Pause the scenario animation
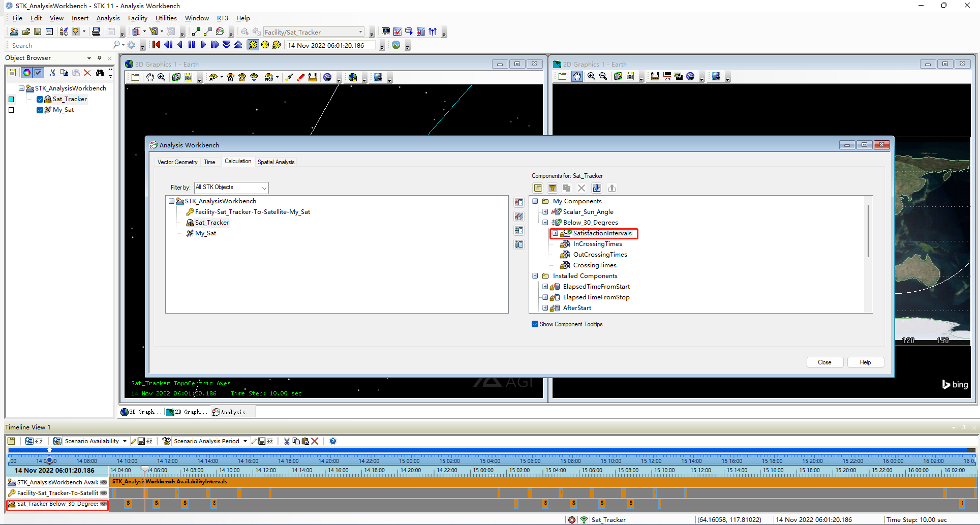The height and width of the screenshot is (525, 980). tap(192, 45)
